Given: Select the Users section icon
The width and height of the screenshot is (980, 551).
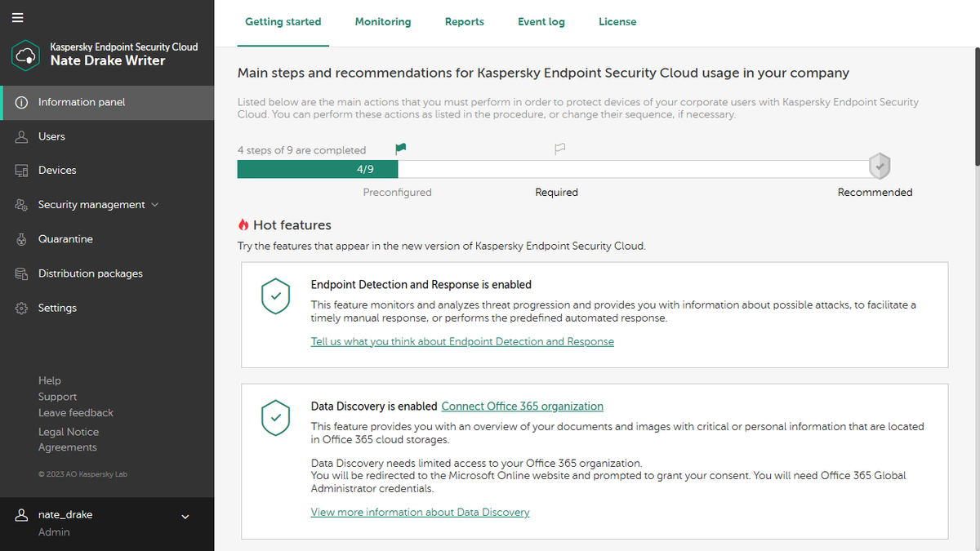Looking at the screenshot, I should coord(22,136).
